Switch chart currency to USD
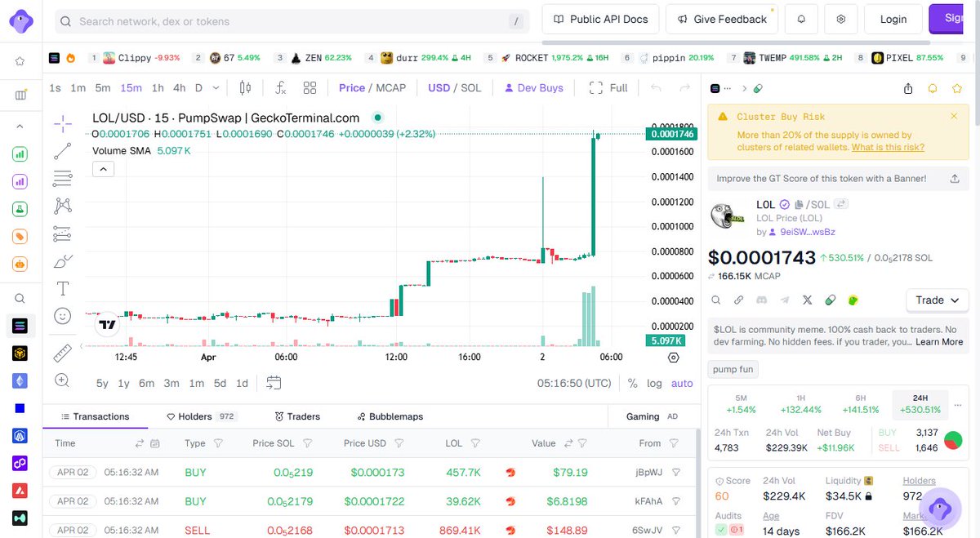Screen dimensions: 980x538 (x=439, y=87)
